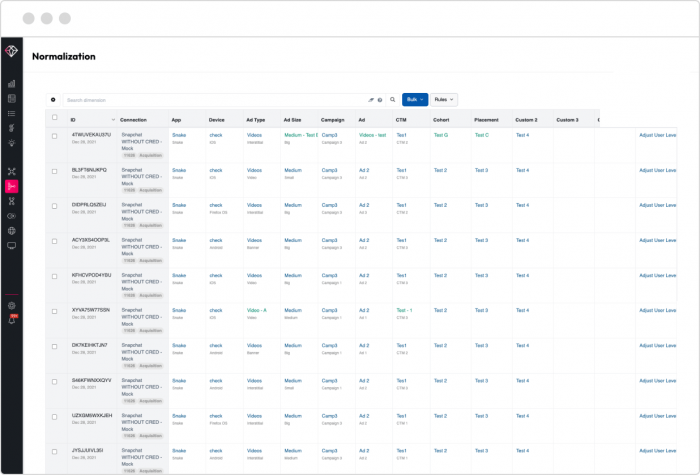Viewport: 700px width, 475px height.
Task: Click the diamond logo in the sidebar
Action: [x=12, y=51]
